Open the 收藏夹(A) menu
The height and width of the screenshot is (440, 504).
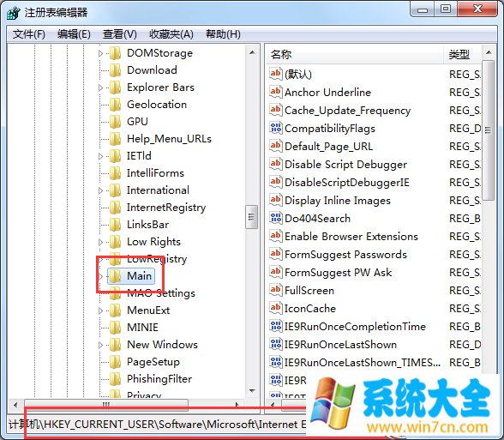171,34
